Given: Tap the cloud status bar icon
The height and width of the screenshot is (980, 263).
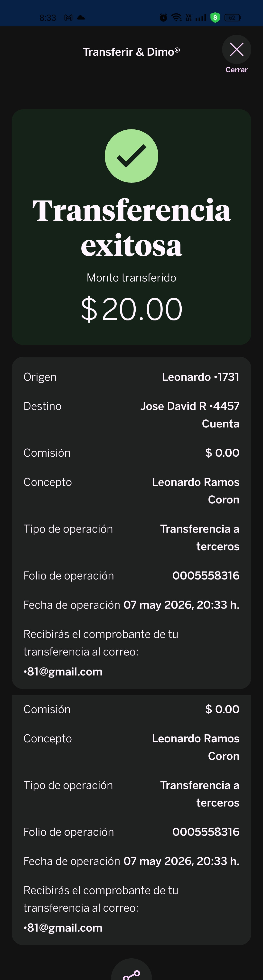Looking at the screenshot, I should (81, 18).
